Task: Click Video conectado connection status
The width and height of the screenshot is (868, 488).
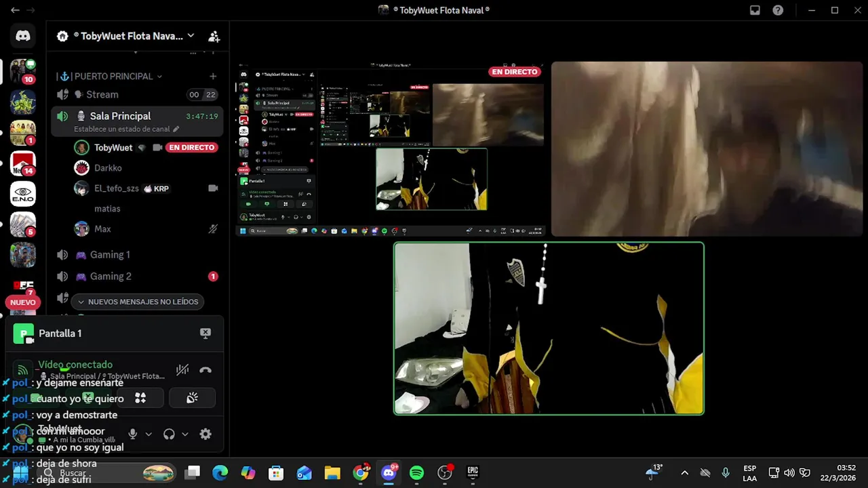Action: click(75, 365)
